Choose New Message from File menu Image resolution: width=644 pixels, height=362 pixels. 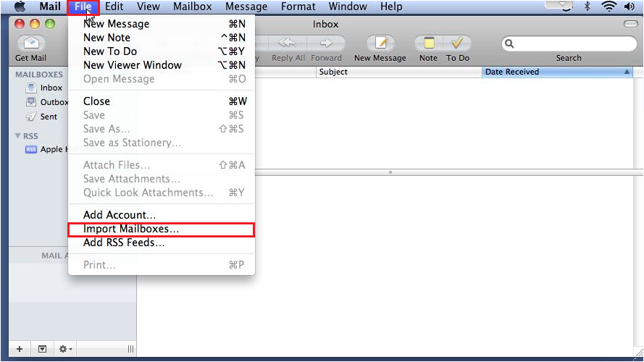point(162,24)
